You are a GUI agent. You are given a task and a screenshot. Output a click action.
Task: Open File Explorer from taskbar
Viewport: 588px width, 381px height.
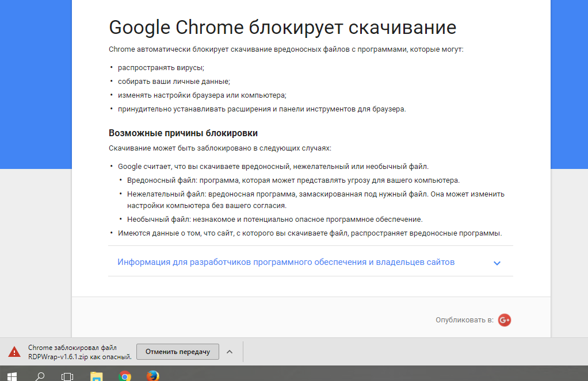coord(97,376)
